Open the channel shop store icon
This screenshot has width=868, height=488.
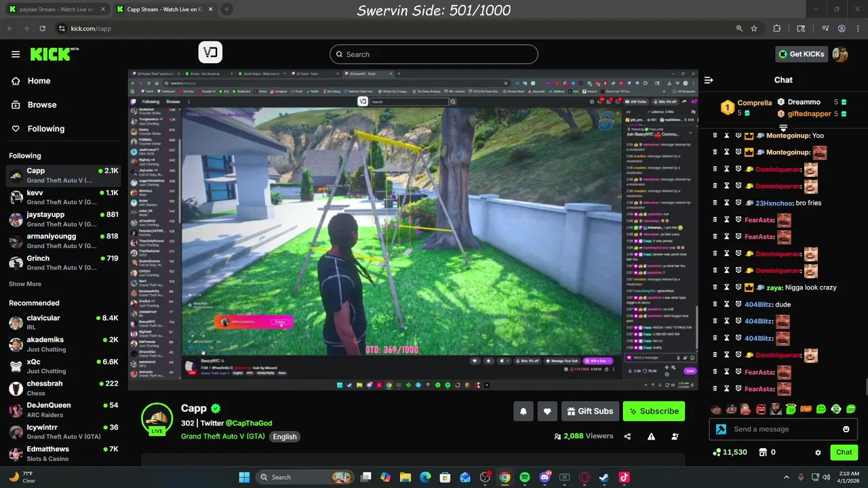pyautogui.click(x=762, y=452)
